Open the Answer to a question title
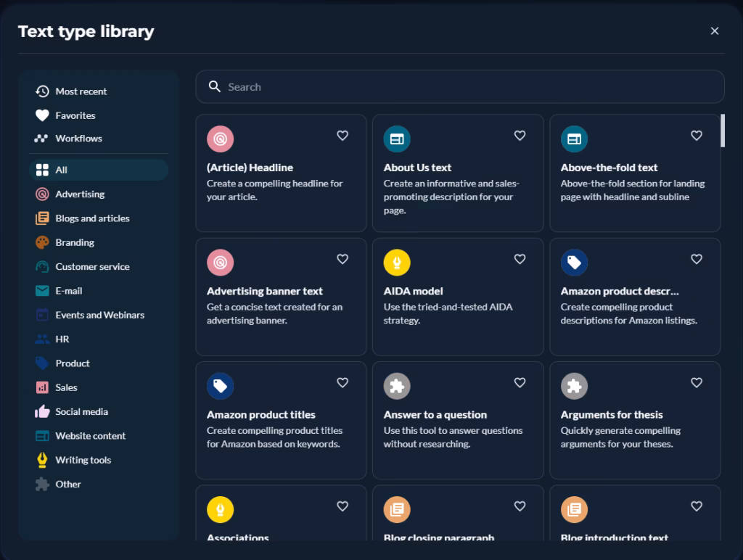743x560 pixels. click(435, 415)
